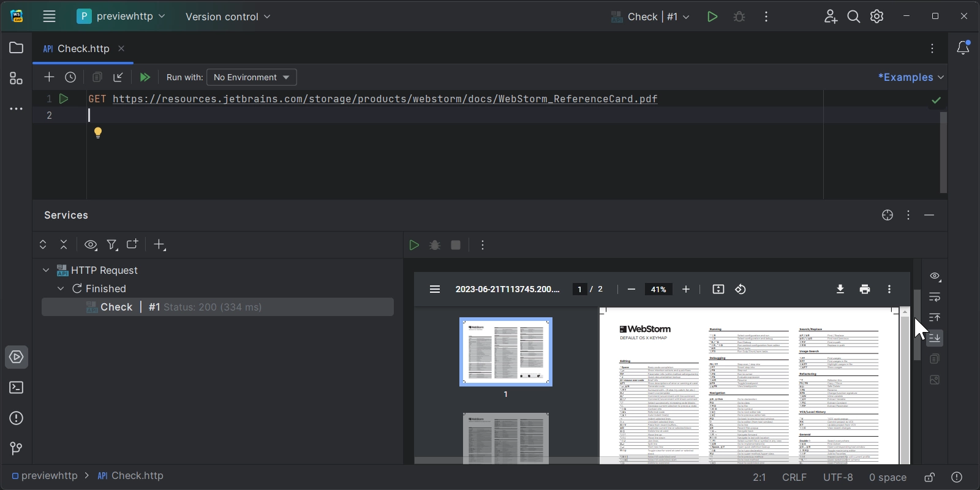This screenshot has height=490, width=980.
Task: Open Services filter options
Action: [x=112, y=245]
